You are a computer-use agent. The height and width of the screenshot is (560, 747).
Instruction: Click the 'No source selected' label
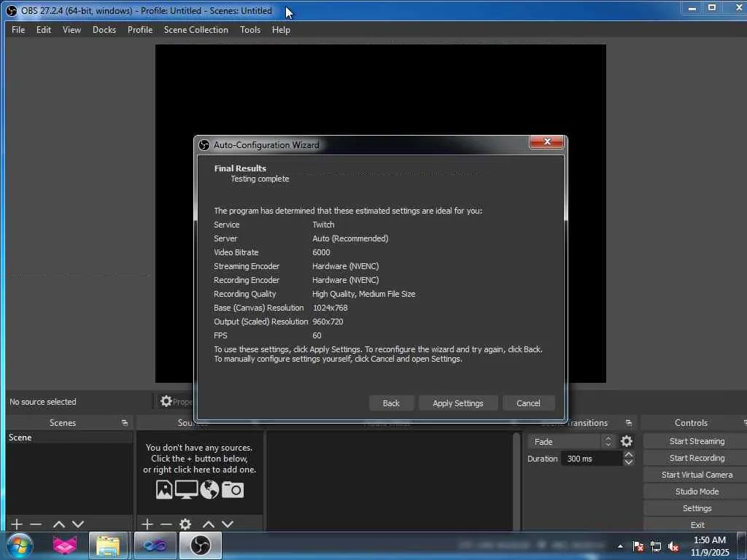(x=43, y=402)
